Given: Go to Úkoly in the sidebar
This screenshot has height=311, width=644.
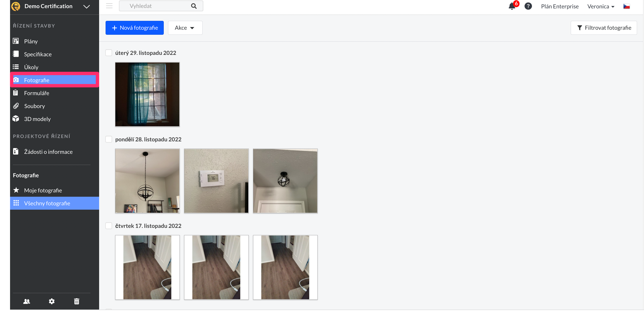Looking at the screenshot, I should pyautogui.click(x=31, y=67).
